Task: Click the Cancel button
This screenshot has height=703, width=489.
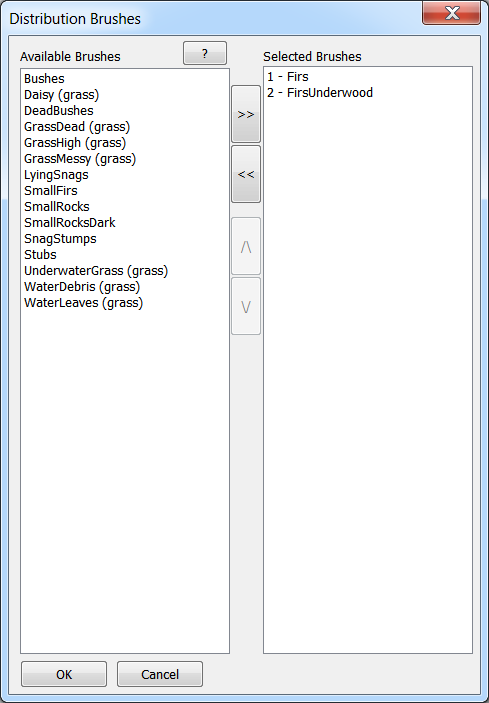Action: [x=160, y=674]
